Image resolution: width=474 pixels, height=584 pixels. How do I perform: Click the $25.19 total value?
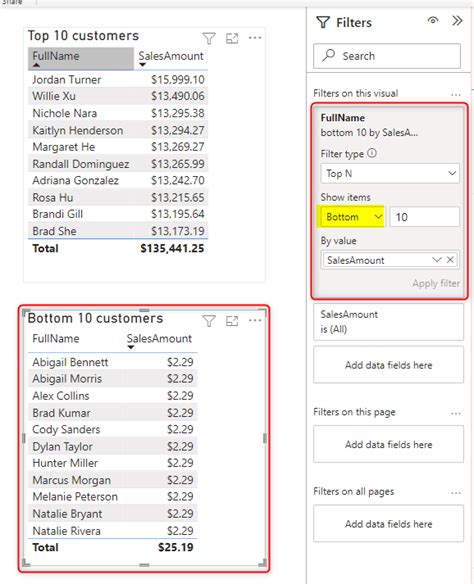pyautogui.click(x=175, y=547)
